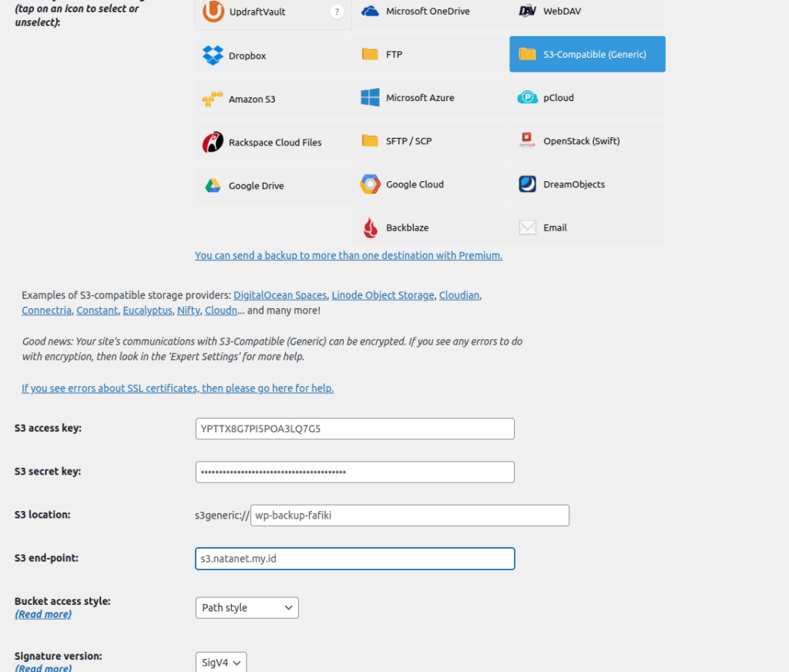Pick the SFTP / SCP folder icon

tap(370, 141)
